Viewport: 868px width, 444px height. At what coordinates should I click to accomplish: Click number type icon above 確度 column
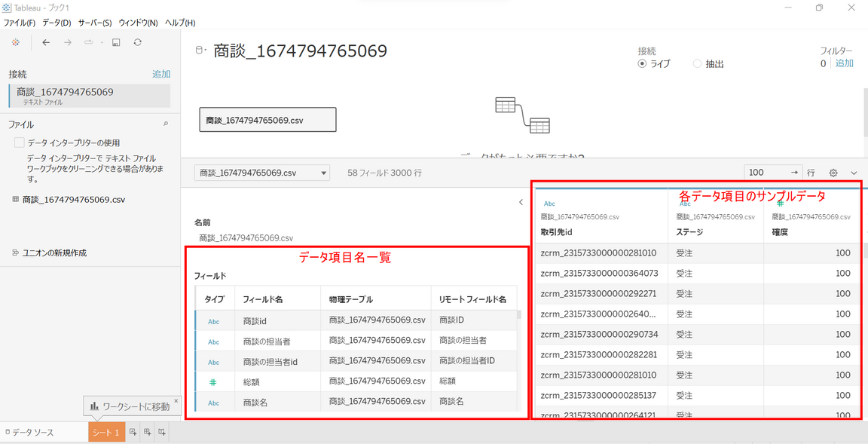pos(780,204)
